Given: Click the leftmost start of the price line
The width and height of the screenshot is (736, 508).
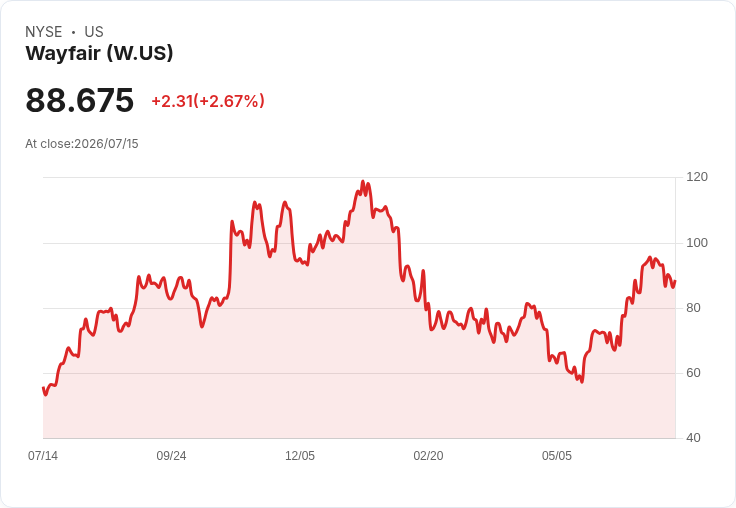Looking at the screenshot, I should (x=43, y=388).
